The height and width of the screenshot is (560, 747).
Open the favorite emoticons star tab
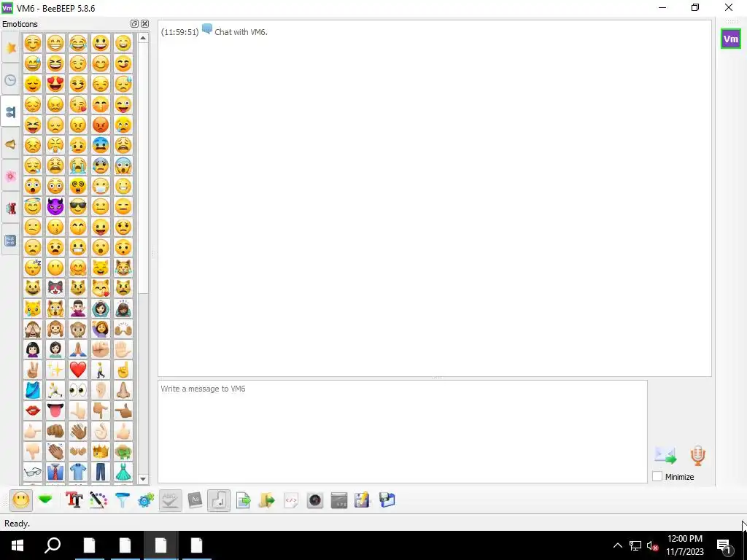point(10,47)
